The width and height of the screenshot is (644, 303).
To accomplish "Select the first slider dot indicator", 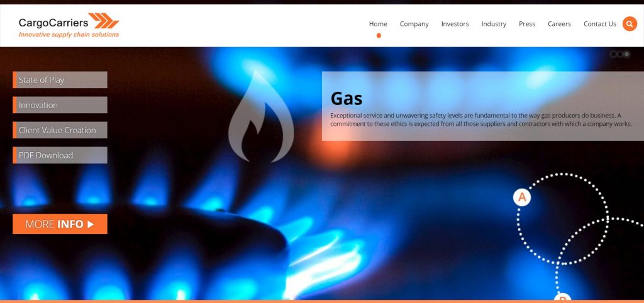I will pyautogui.click(x=613, y=54).
